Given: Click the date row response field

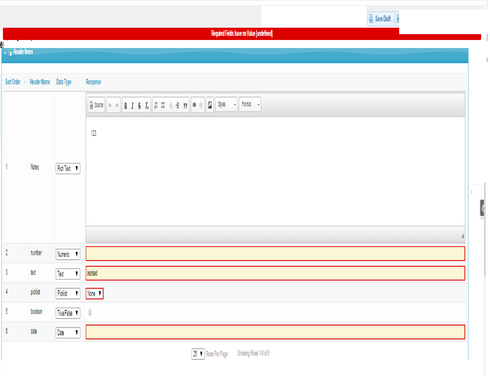Looking at the screenshot, I should [275, 332].
